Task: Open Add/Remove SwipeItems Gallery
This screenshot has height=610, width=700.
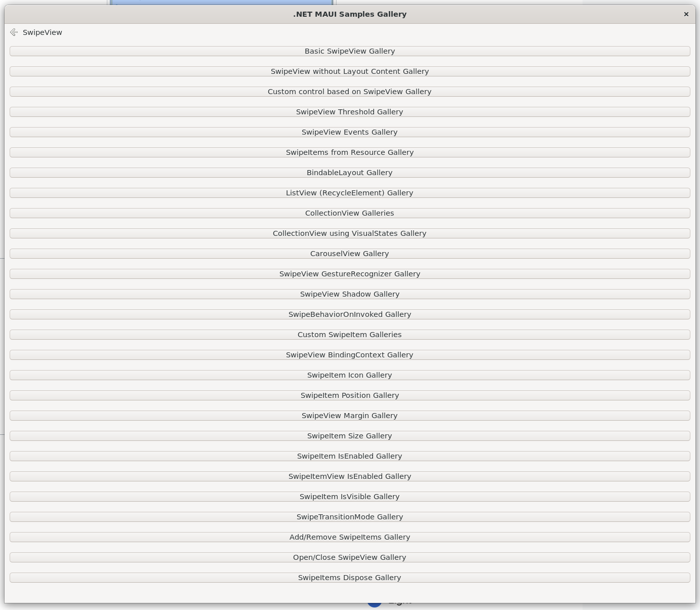Action: click(x=350, y=537)
